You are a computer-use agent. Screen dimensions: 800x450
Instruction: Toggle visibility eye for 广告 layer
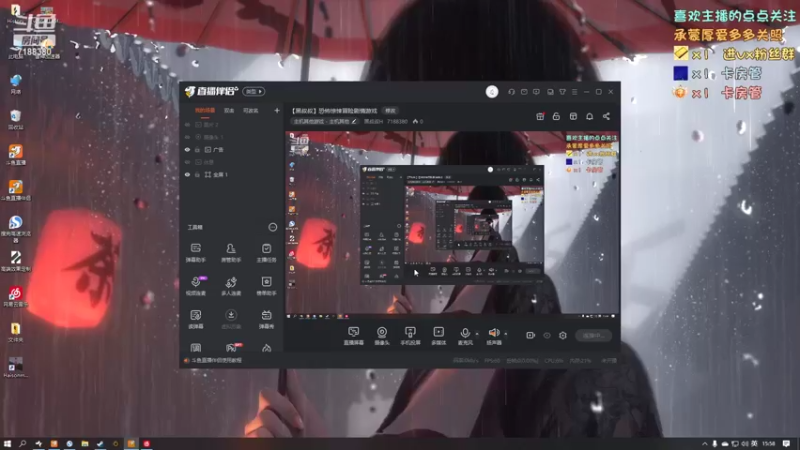coord(187,149)
